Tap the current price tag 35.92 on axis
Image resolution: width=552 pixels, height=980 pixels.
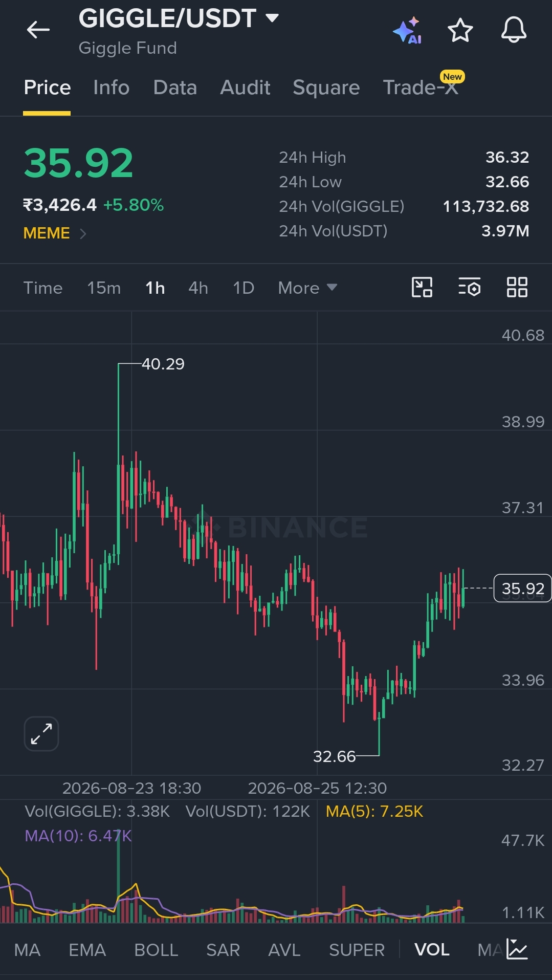522,589
